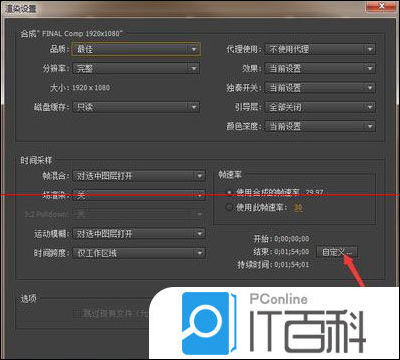Viewport: 400px width, 360px height.
Task: Open the 场渲染 field render dropdown
Action: (139, 195)
